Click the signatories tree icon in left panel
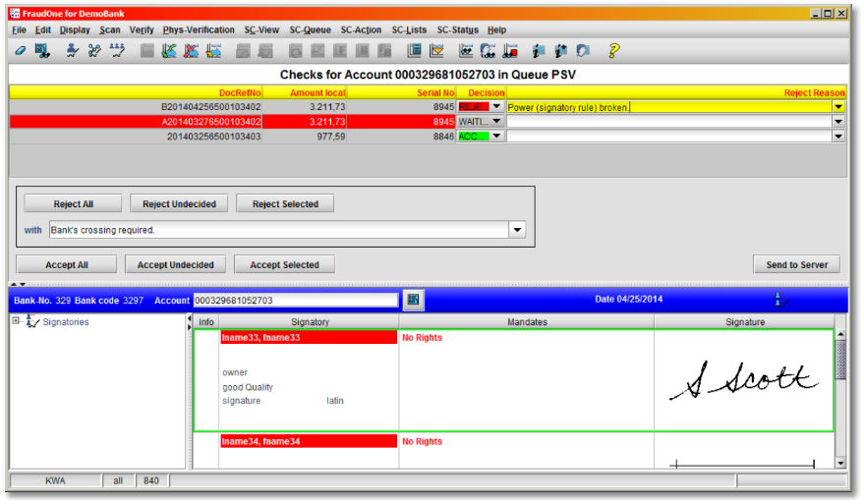Image resolution: width=864 pixels, height=504 pixels. point(32,321)
